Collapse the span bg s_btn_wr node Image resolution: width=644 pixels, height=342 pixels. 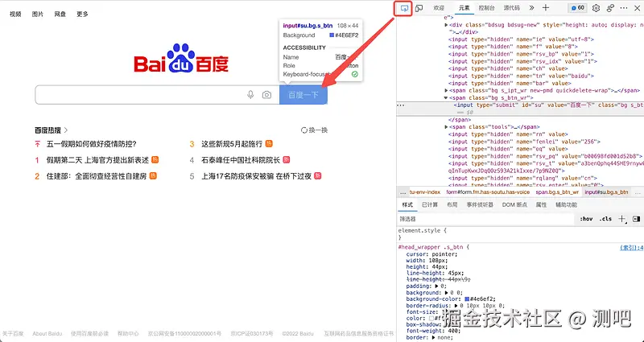pyautogui.click(x=446, y=97)
